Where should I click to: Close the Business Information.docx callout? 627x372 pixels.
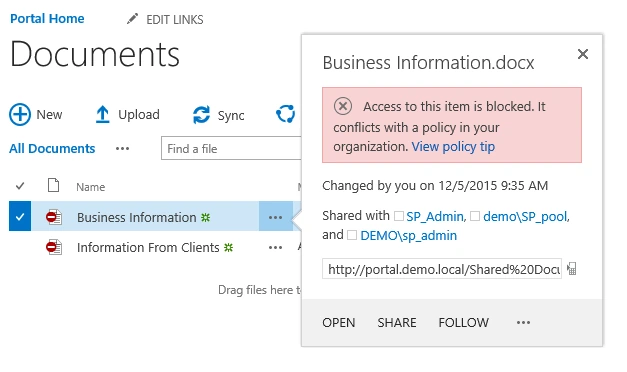583,54
